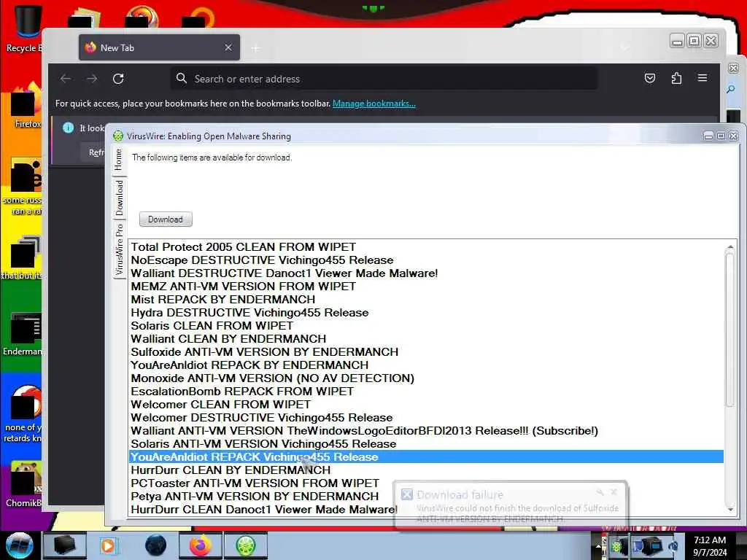Select 'Petya ANTI-VM VERSION BY ENDERMANCH'
The height and width of the screenshot is (560, 747).
tap(426, 496)
